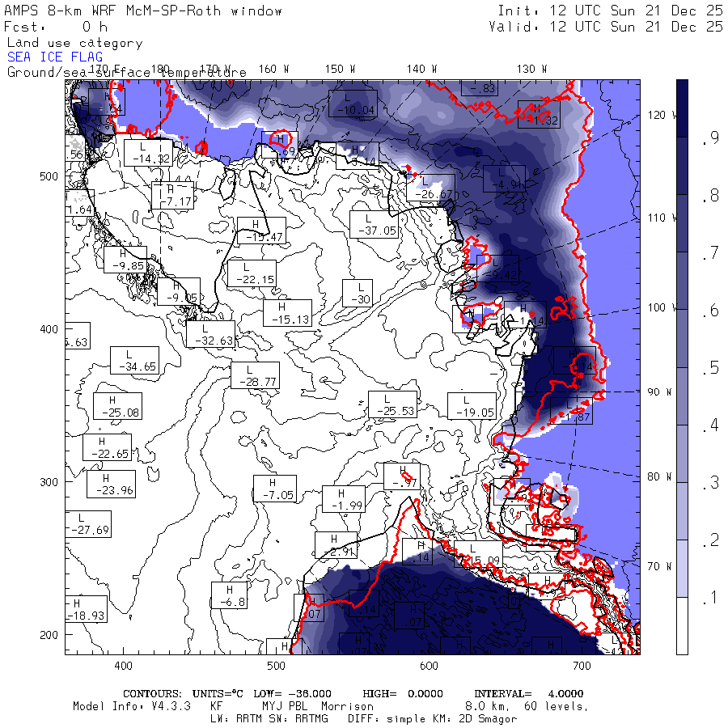728x728 pixels.
Task: Click the 'H -1.99' temperature maximum box
Action: pos(344,499)
